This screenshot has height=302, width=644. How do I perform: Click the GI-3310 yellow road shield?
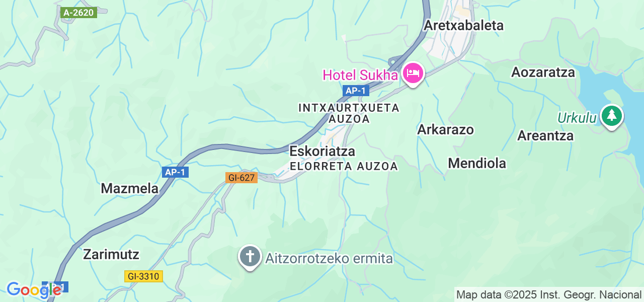tap(143, 276)
